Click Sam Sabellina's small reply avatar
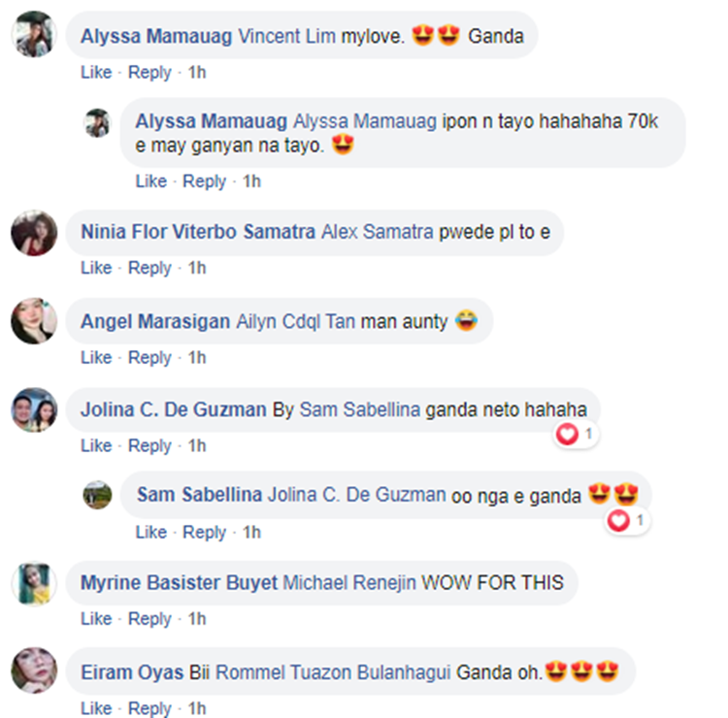Screen dimensions: 728x718 point(97,495)
